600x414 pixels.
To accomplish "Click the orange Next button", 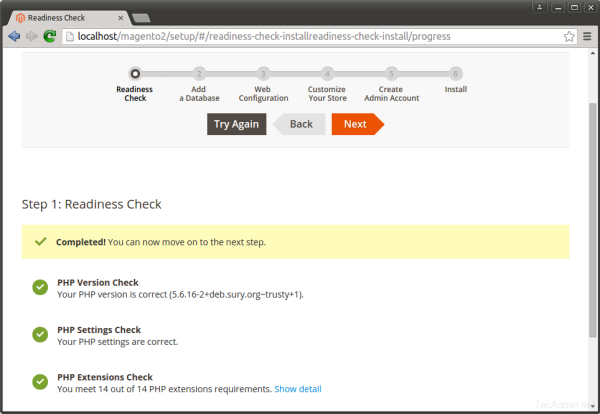I will [x=356, y=124].
